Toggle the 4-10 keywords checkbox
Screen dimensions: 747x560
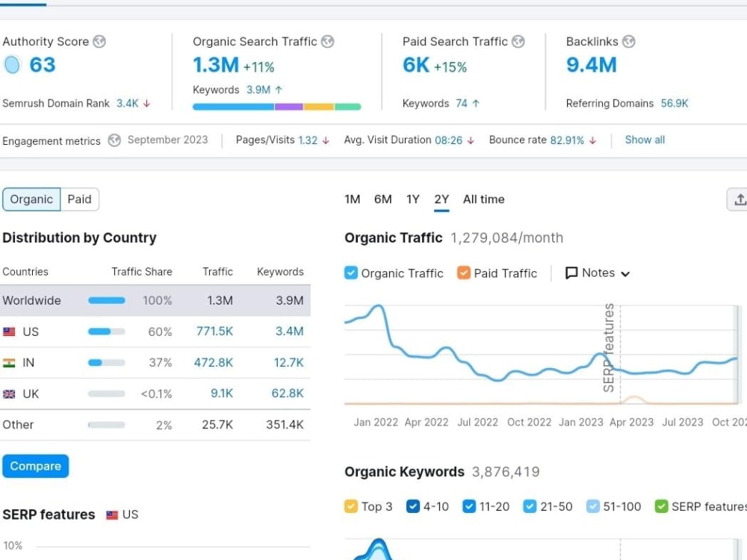click(413, 506)
